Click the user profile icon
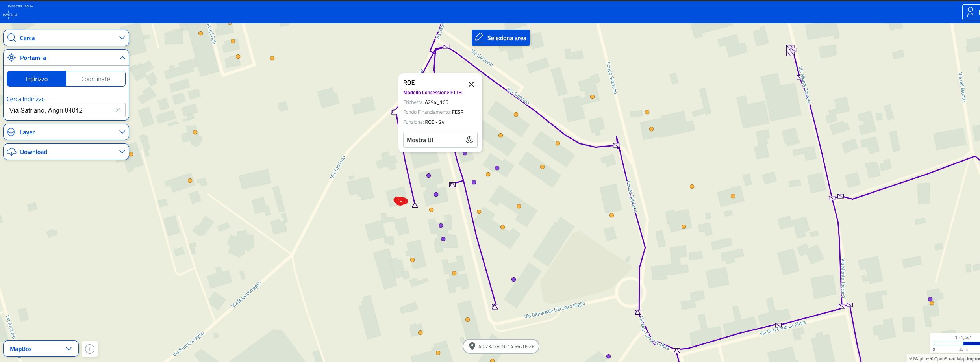 (x=971, y=12)
